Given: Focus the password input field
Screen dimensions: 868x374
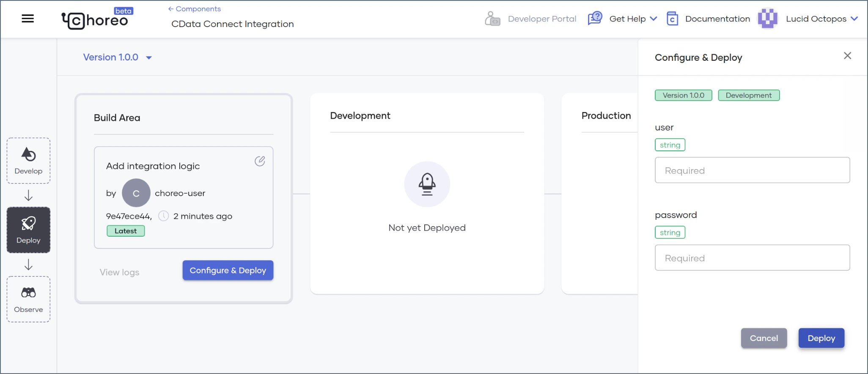Looking at the screenshot, I should [752, 258].
